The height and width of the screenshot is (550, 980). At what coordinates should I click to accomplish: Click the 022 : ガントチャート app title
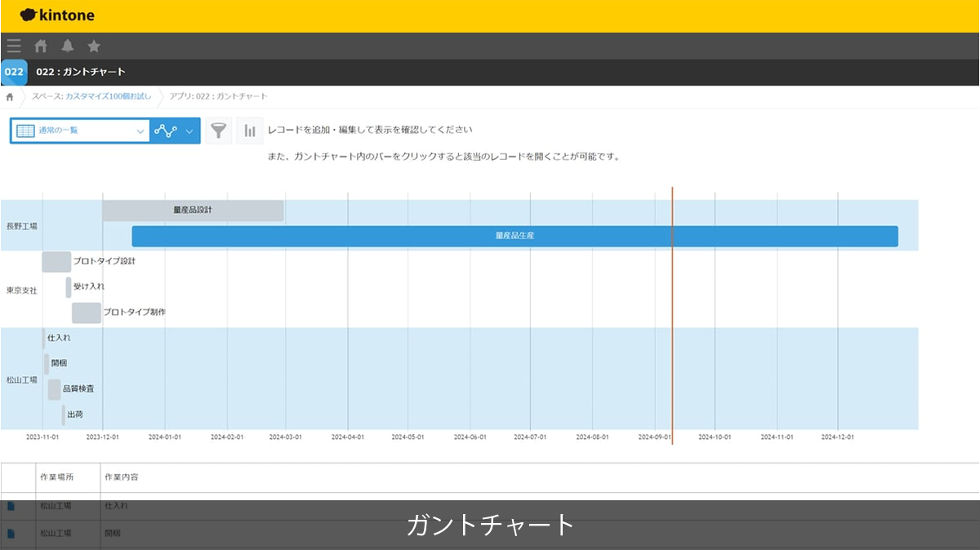pos(81,72)
